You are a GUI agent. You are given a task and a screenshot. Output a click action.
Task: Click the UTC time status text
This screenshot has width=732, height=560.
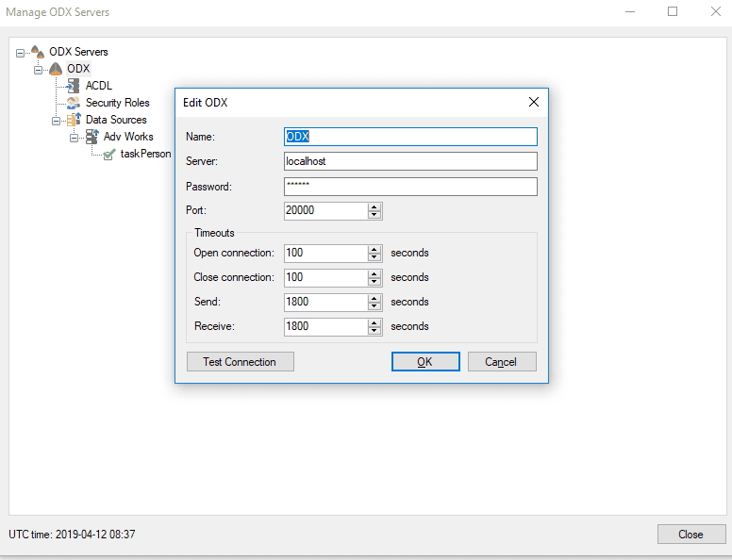72,535
